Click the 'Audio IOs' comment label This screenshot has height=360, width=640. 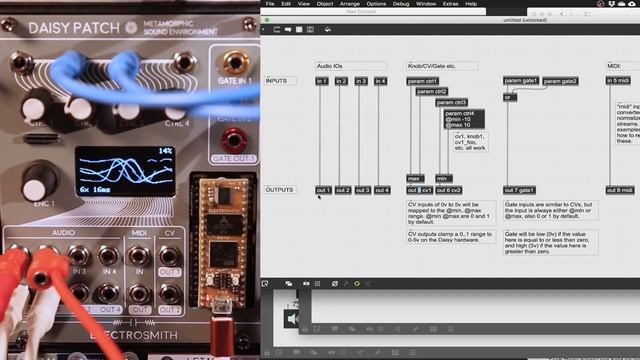[351, 66]
